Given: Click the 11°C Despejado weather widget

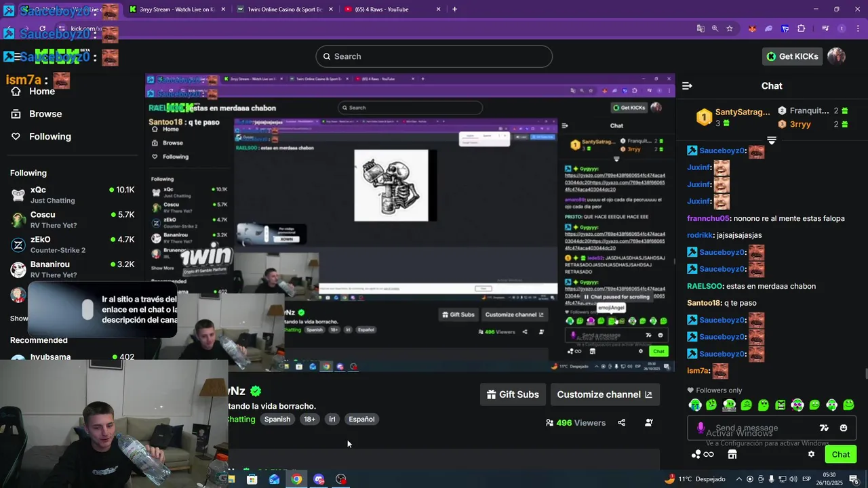Looking at the screenshot, I should click(695, 479).
